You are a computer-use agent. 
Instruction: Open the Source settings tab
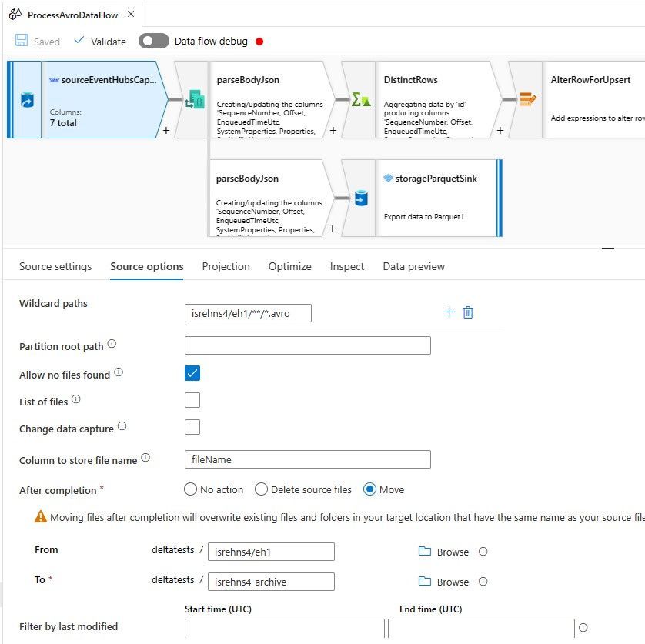55,266
